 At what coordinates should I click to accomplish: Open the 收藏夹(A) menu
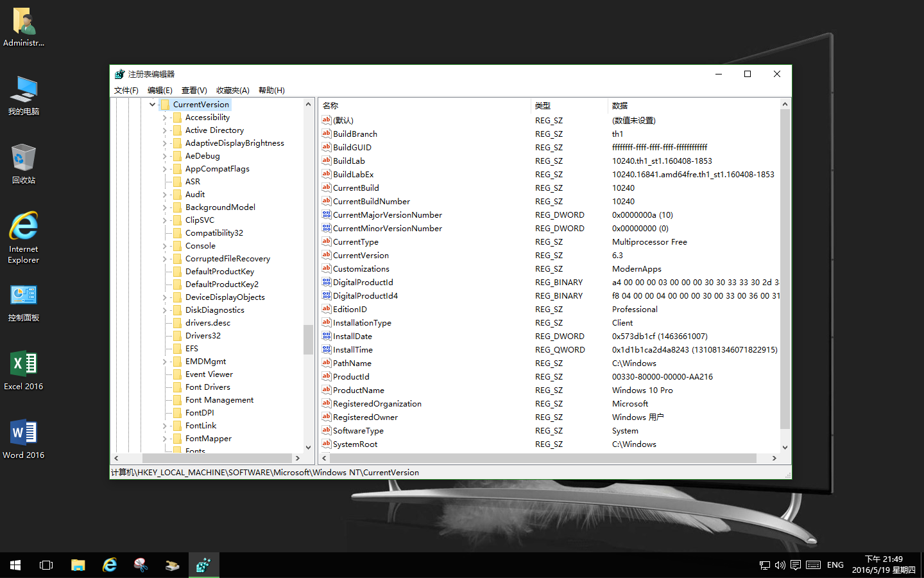click(x=232, y=91)
